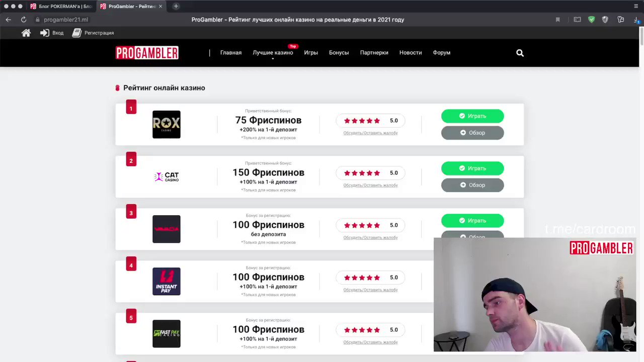The height and width of the screenshot is (362, 644).
Task: Click the bookmark icon in address bar
Action: (557, 20)
